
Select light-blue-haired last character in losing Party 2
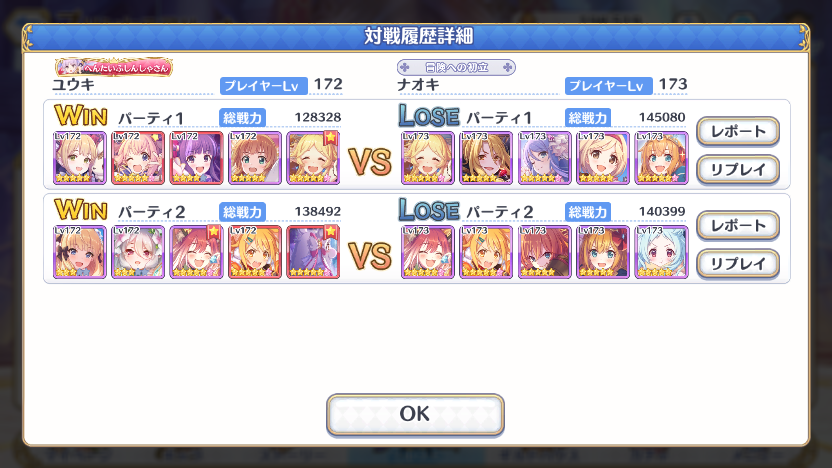[x=661, y=252]
